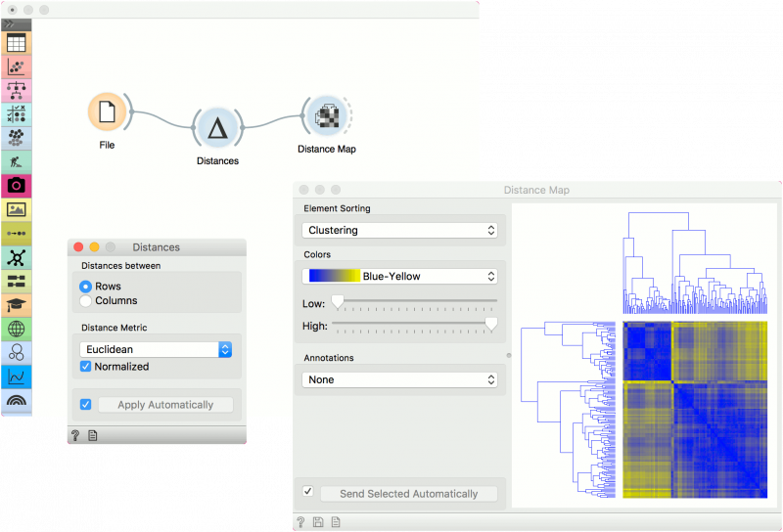Select the Distance Map widget node
783x532 pixels.
[x=327, y=115]
